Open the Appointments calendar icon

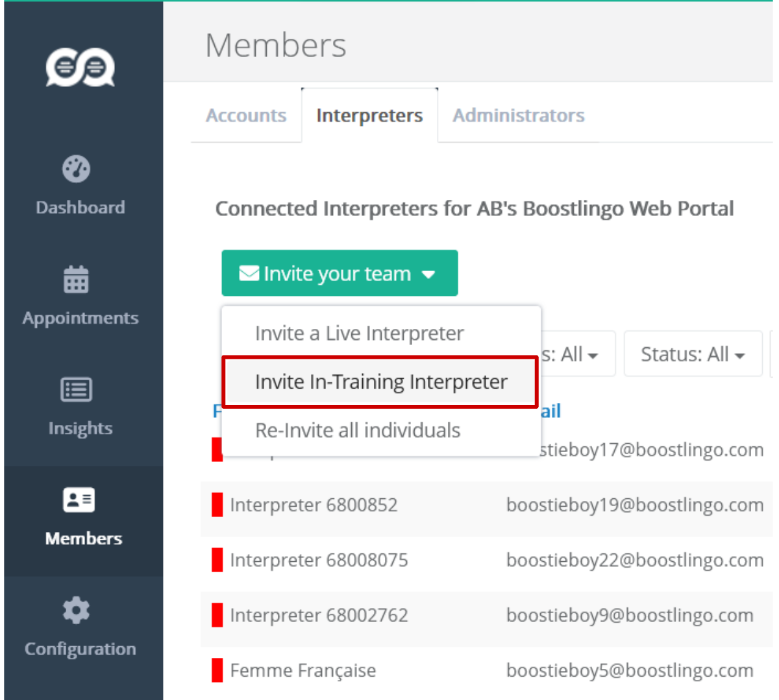click(x=76, y=280)
